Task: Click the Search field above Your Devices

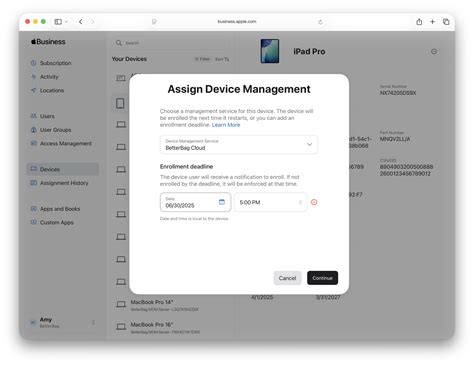Action: [x=172, y=43]
